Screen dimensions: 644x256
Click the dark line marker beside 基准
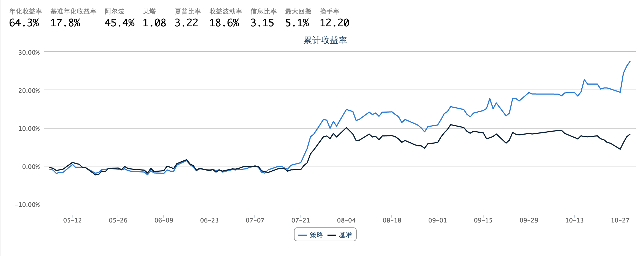(332, 235)
